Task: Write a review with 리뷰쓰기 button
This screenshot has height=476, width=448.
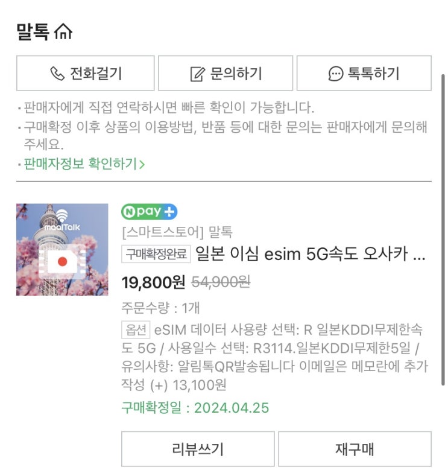Action: click(x=198, y=449)
